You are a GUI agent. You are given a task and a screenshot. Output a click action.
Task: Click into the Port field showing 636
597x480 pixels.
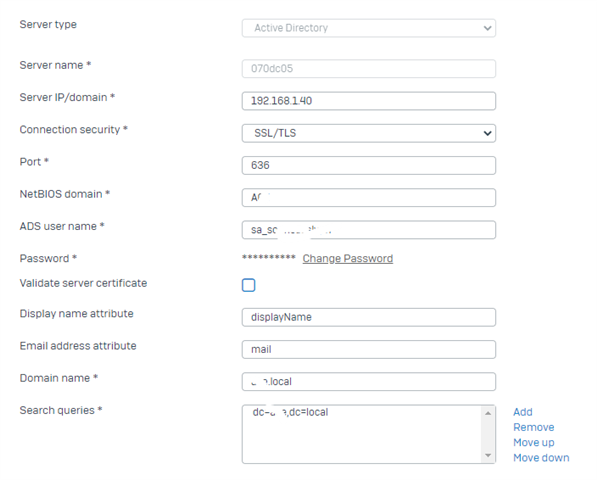tap(369, 165)
